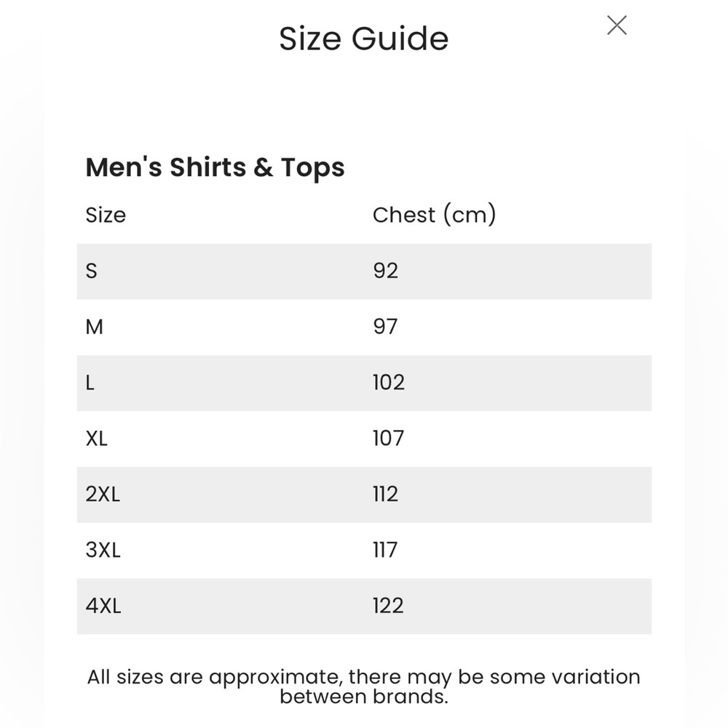This screenshot has height=728, width=728.
Task: Click the sizes approximate disclaimer text
Action: [364, 687]
